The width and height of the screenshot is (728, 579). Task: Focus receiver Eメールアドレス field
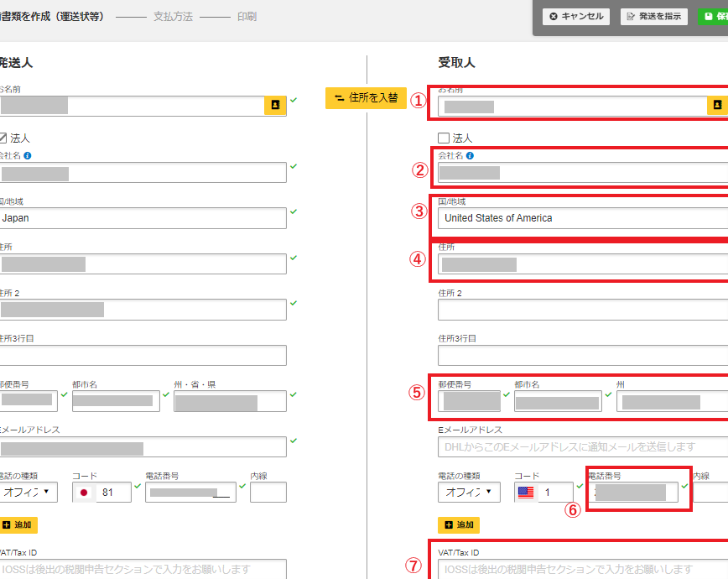pyautogui.click(x=583, y=447)
